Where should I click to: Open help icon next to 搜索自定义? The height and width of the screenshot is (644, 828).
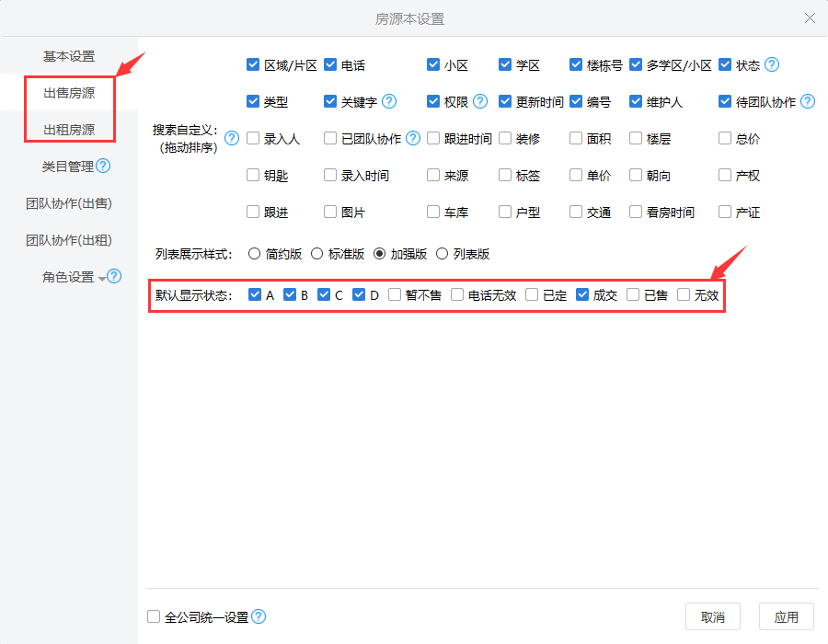tap(232, 138)
